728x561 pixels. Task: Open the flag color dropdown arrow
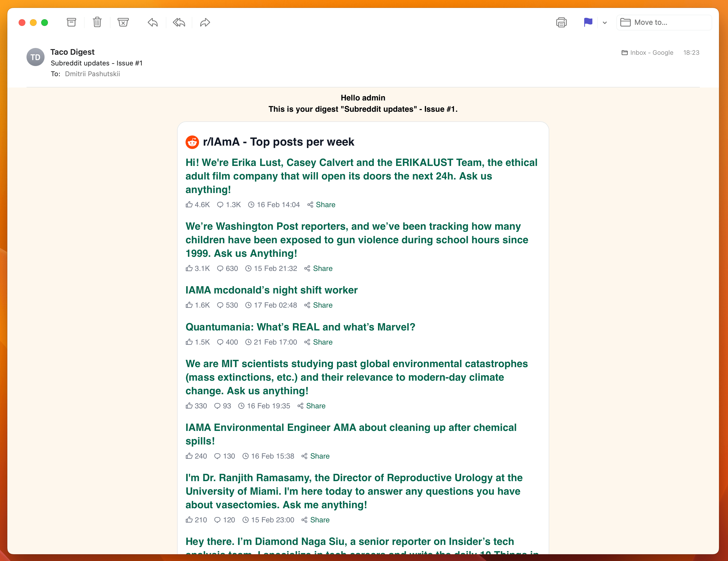pos(605,23)
